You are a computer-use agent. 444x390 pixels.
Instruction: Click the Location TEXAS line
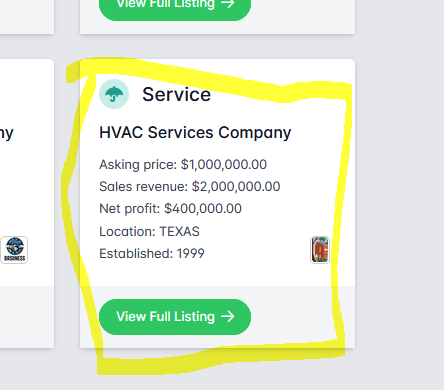(149, 231)
